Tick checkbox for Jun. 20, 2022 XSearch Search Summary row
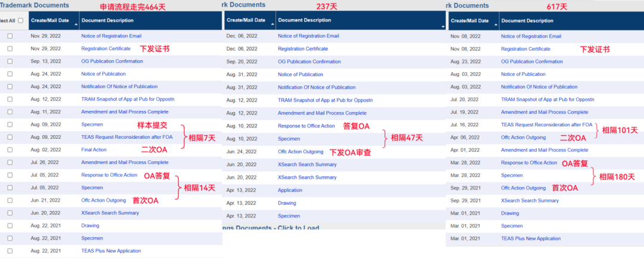 pyautogui.click(x=10, y=213)
